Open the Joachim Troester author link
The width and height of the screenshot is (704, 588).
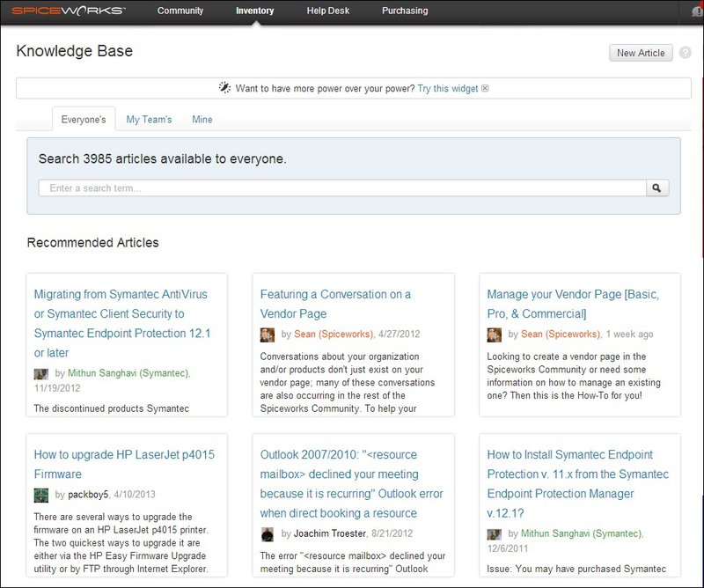tap(329, 533)
